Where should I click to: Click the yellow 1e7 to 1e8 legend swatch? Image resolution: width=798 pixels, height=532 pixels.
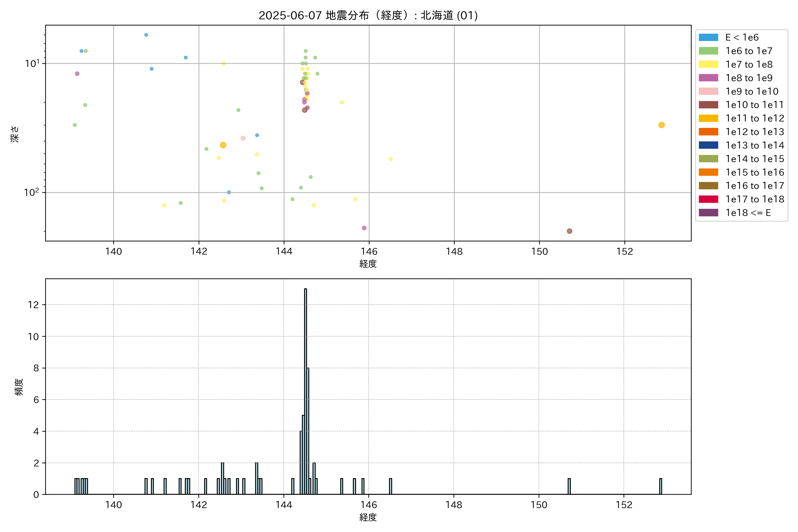(x=708, y=65)
